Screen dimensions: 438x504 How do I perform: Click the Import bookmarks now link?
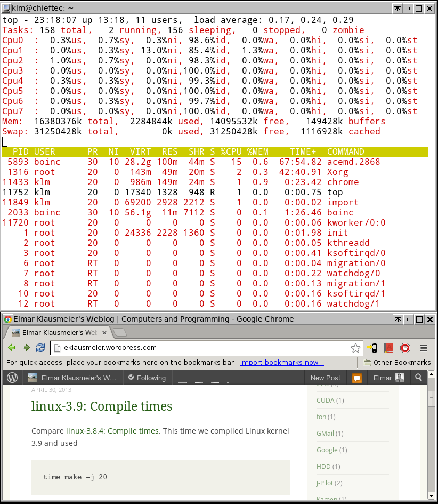[x=282, y=363]
